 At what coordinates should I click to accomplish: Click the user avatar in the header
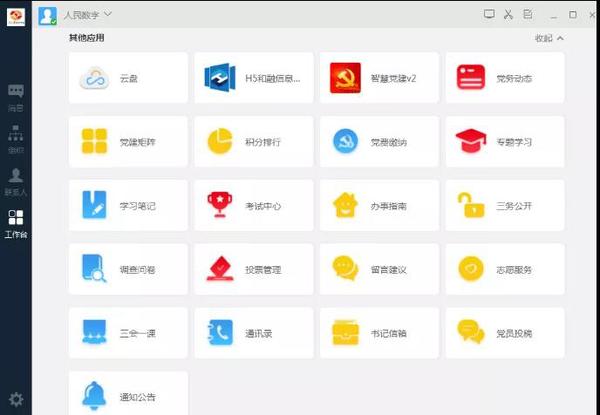[x=47, y=14]
